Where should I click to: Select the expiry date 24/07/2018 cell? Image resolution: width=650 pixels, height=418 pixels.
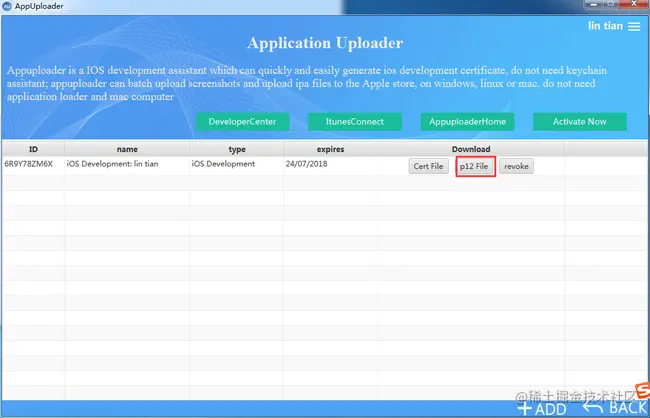point(330,165)
